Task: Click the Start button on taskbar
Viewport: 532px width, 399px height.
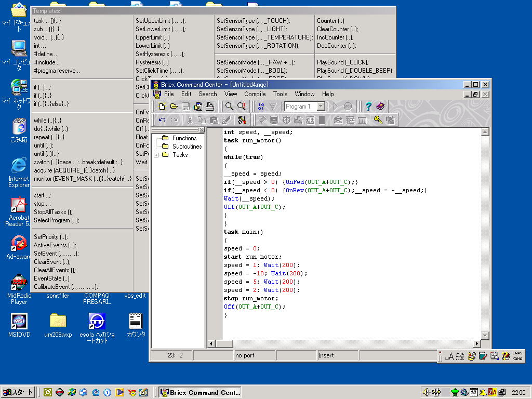Action: tap(18, 392)
